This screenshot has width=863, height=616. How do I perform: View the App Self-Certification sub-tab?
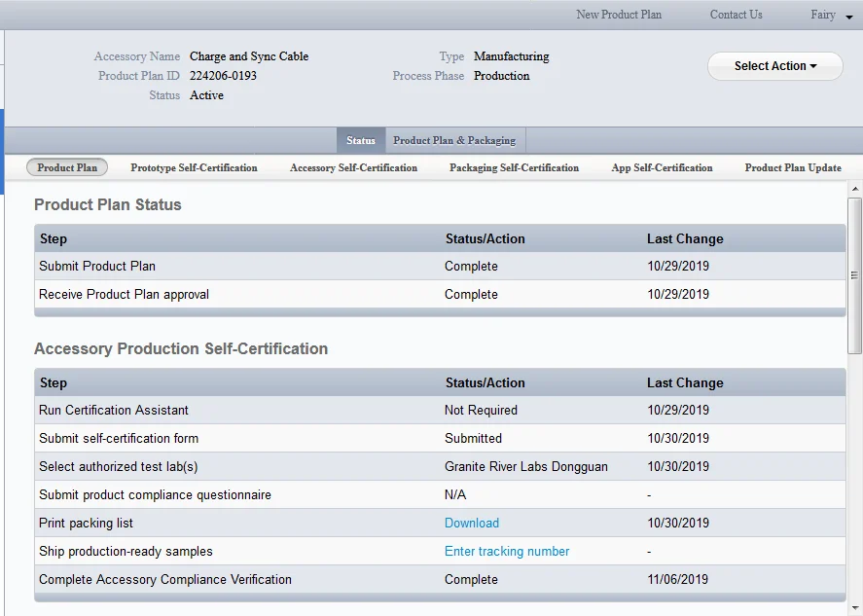tap(662, 167)
